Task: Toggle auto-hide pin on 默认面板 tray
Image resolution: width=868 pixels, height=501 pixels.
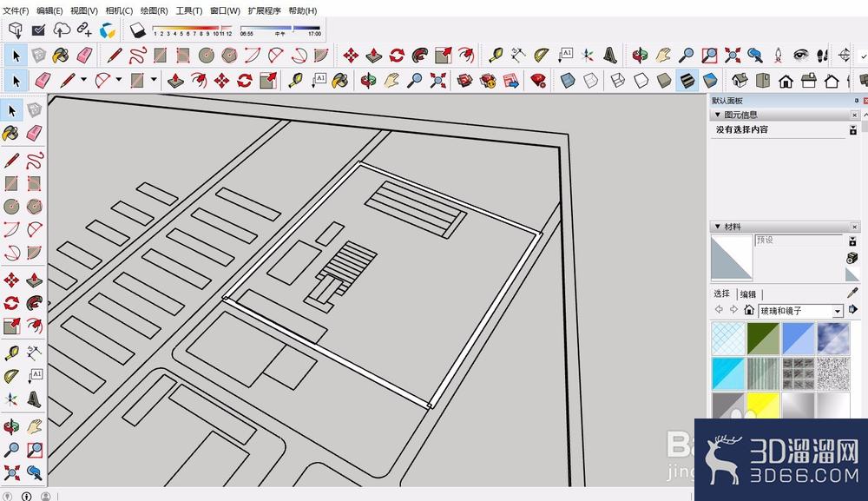Action: (x=857, y=100)
